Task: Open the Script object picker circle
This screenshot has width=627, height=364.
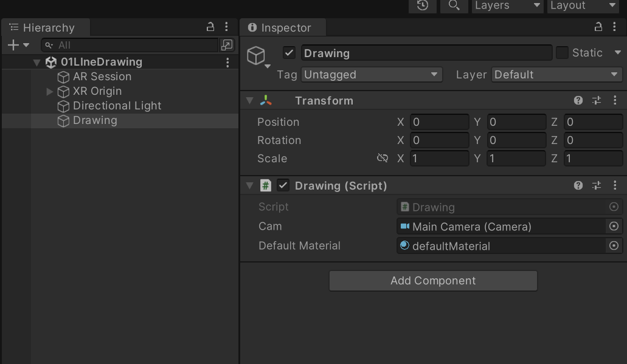Action: (614, 207)
